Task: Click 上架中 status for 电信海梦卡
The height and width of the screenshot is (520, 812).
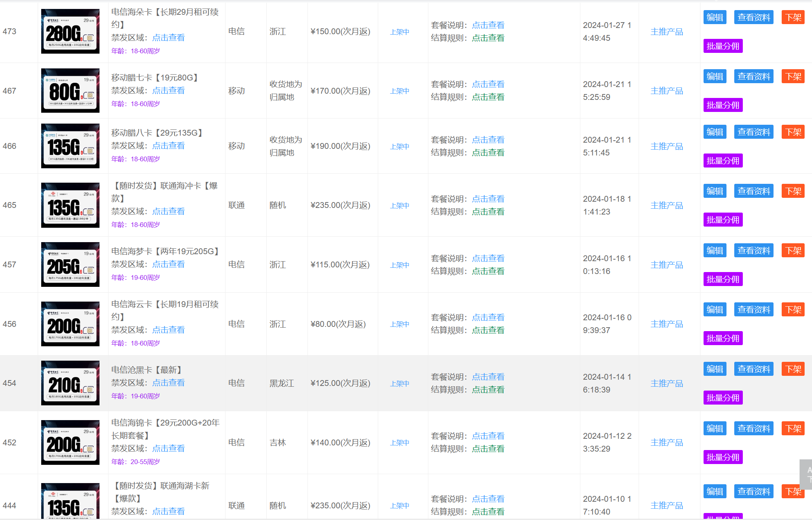Action: (x=399, y=265)
